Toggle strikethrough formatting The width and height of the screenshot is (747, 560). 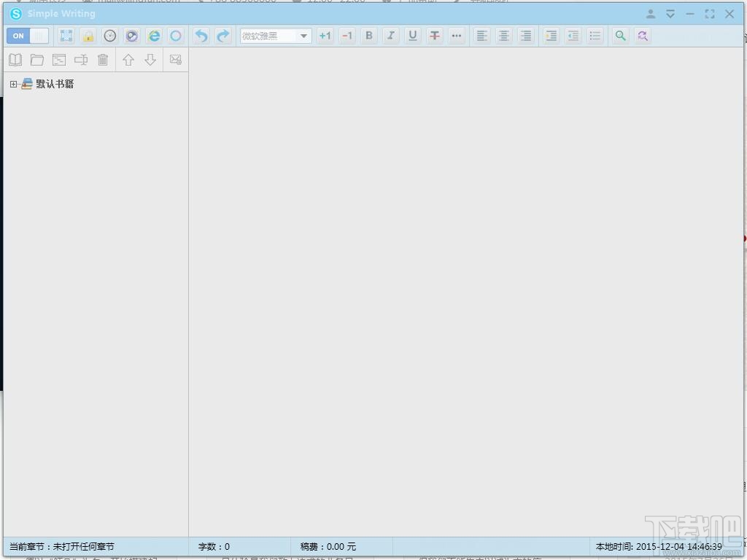pos(435,36)
